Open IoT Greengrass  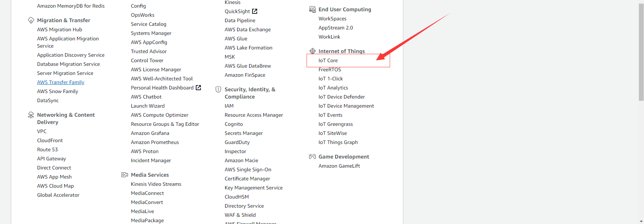point(336,124)
